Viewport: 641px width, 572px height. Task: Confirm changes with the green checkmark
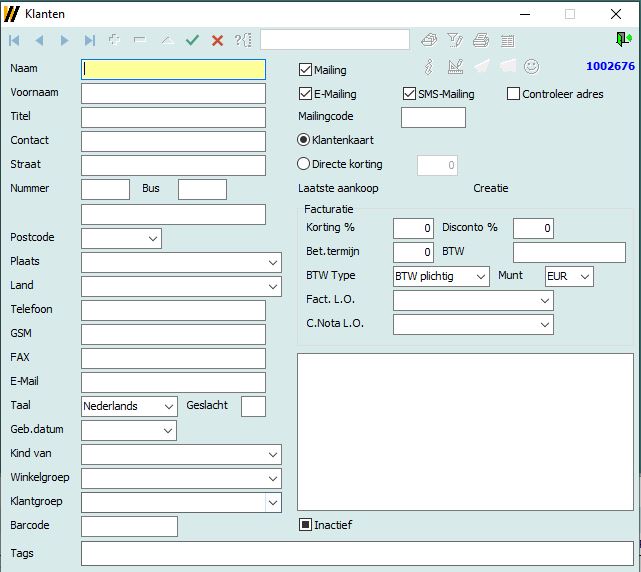click(192, 40)
